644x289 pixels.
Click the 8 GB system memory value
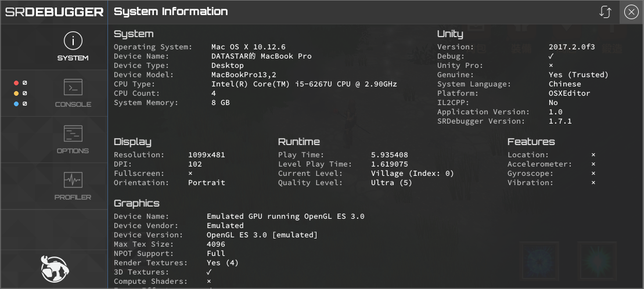tap(221, 103)
